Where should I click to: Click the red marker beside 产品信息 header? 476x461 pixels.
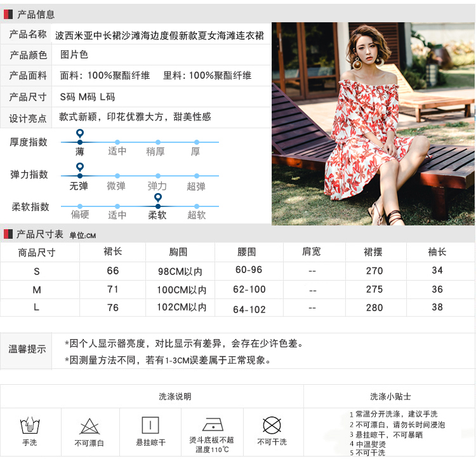6,14
